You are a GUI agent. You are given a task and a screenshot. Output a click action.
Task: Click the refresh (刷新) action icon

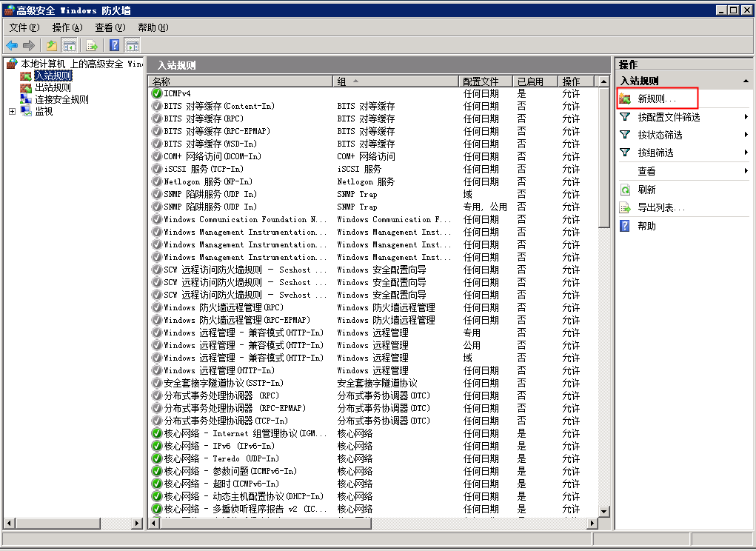click(x=625, y=190)
